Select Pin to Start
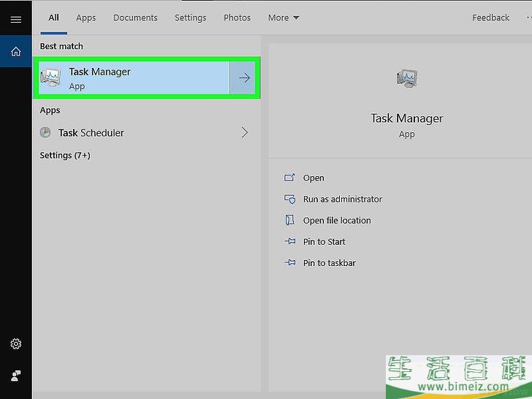The width and height of the screenshot is (532, 399). point(324,242)
